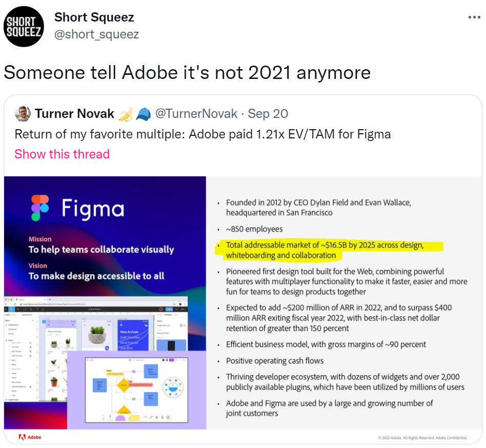
Task: Open @TurnerNovak handle in quoted tweet
Action: (x=196, y=114)
